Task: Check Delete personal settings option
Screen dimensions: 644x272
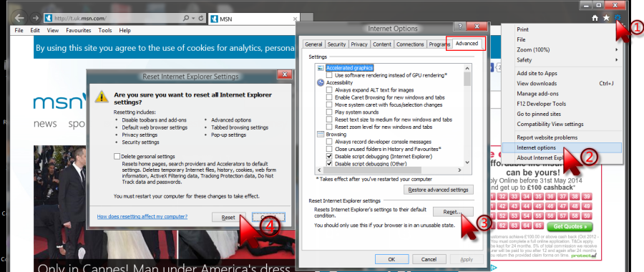Action: point(117,157)
